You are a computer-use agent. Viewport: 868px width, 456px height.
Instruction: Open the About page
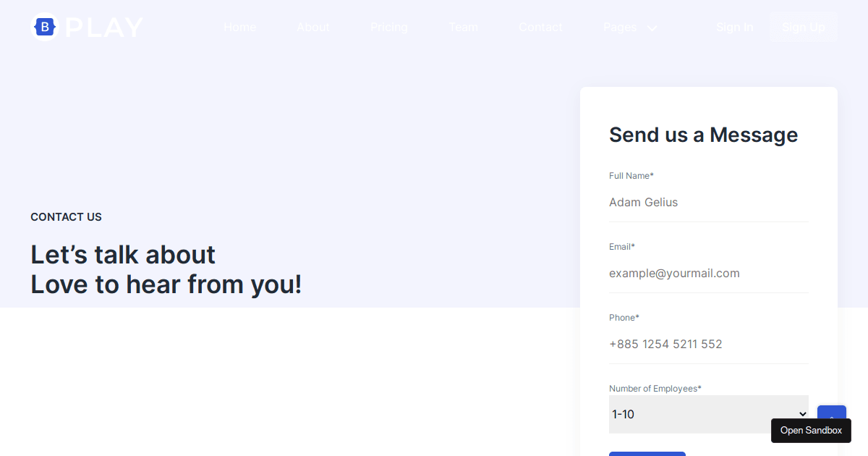tap(312, 28)
